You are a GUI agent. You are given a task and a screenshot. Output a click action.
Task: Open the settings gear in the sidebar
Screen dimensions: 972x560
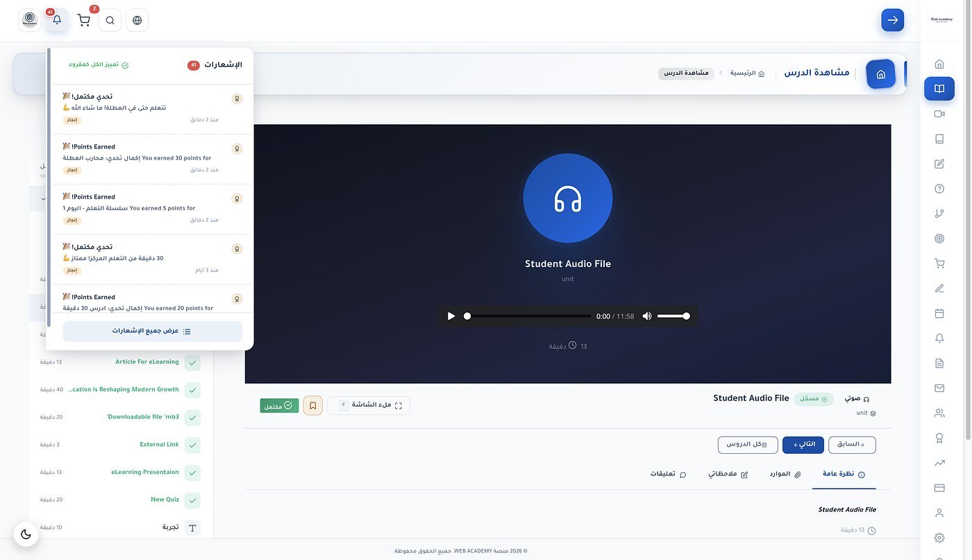tap(939, 538)
